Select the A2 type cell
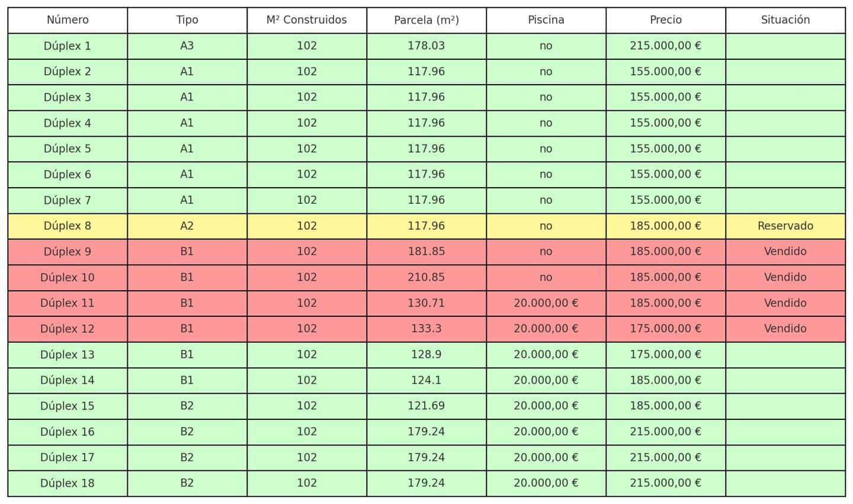Image resolution: width=853 pixels, height=504 pixels. [187, 226]
